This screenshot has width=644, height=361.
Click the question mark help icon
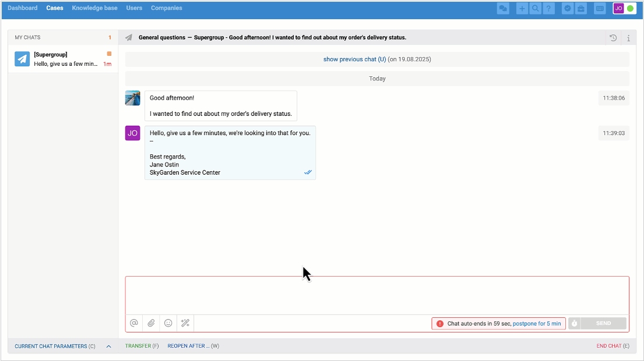click(x=548, y=9)
